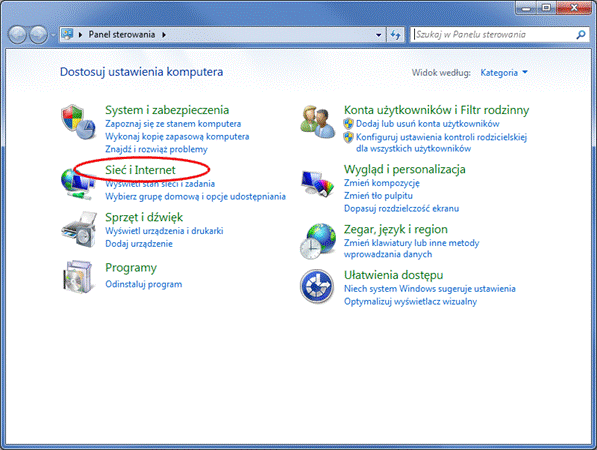Open Programy category

[131, 268]
